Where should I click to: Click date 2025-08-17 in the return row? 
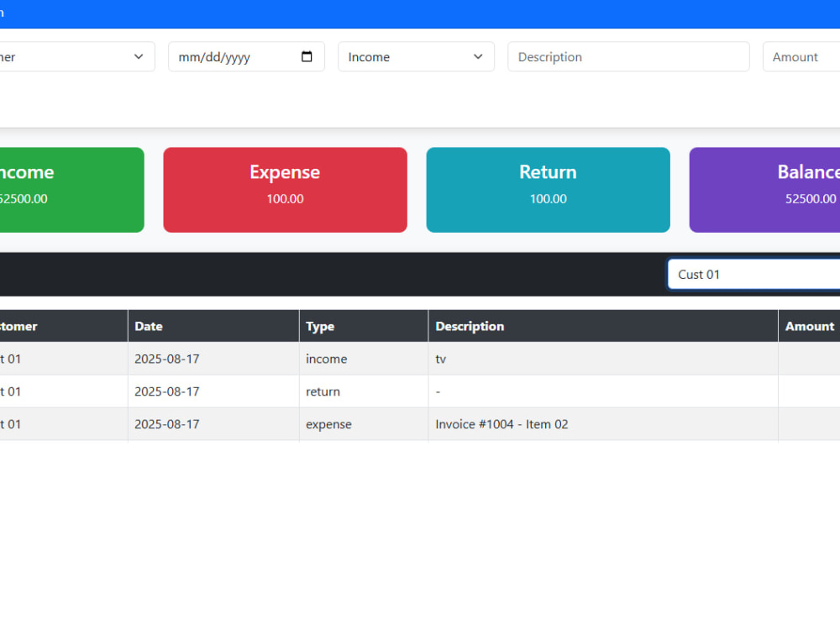pos(166,391)
